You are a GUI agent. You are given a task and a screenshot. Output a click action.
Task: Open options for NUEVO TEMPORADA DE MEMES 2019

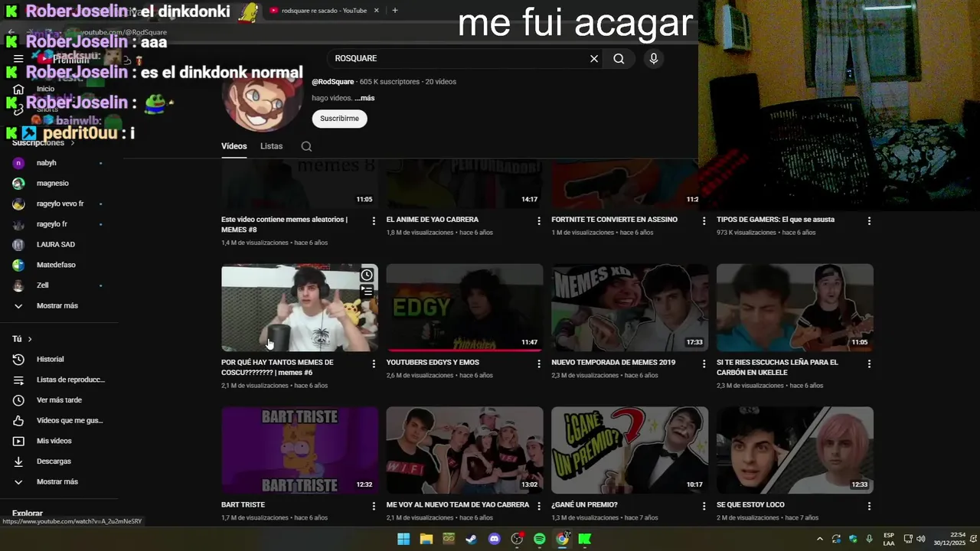[x=704, y=364]
